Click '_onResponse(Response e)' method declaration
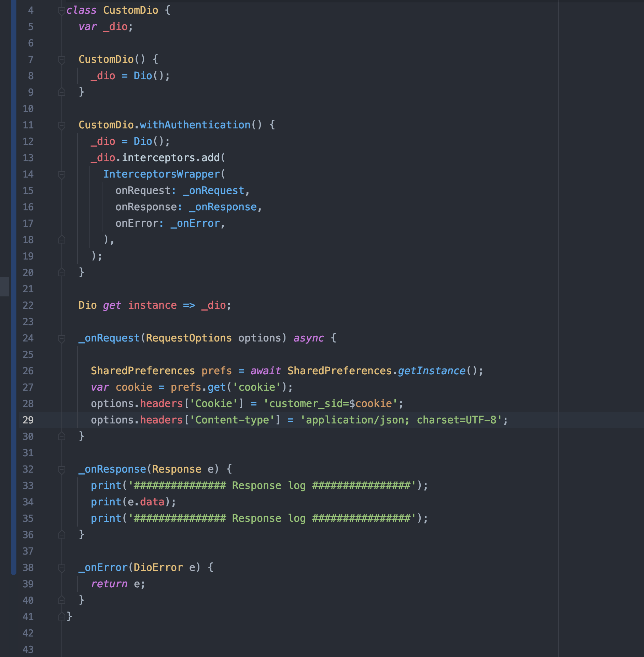Viewport: 644px width, 657px height. click(x=149, y=469)
